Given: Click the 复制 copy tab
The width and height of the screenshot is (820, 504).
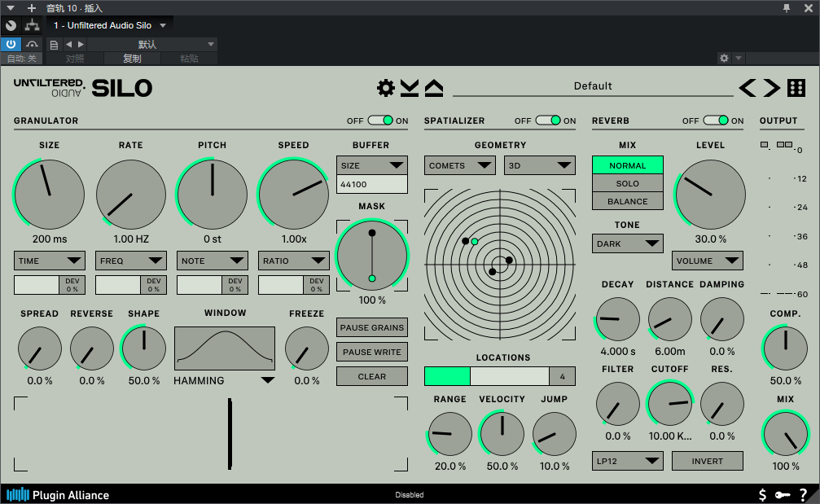Looking at the screenshot, I should (x=132, y=58).
